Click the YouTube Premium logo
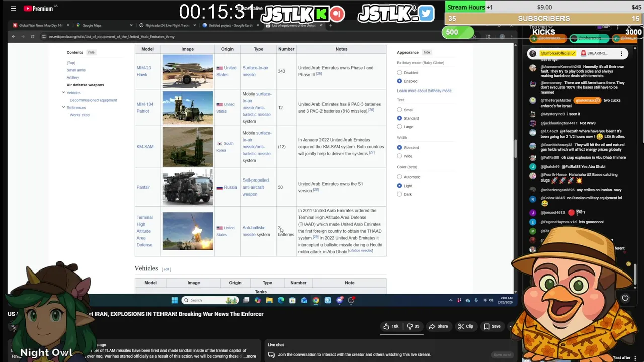This screenshot has height=362, width=644. [38, 9]
